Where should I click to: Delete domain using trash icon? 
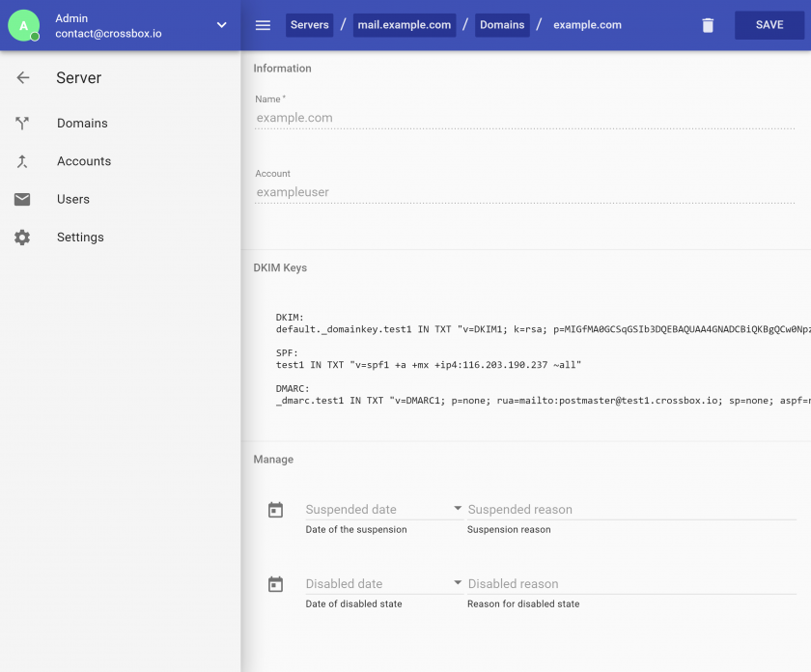pyautogui.click(x=708, y=25)
